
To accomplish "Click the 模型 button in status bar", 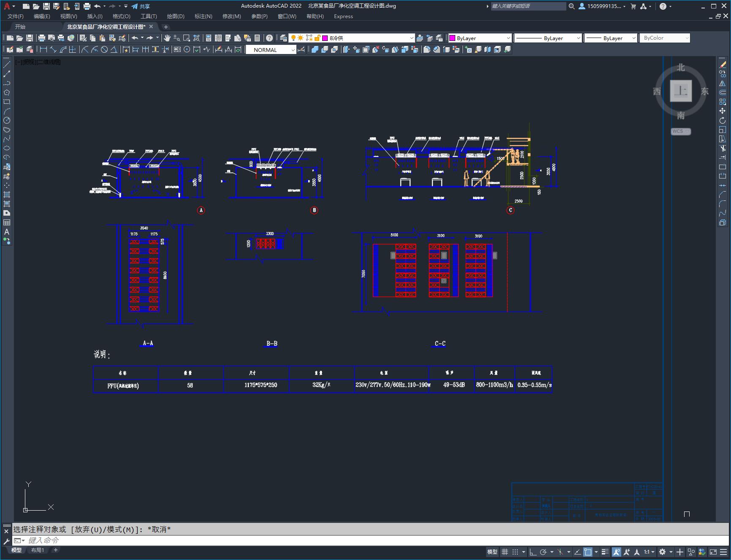I will click(x=492, y=552).
